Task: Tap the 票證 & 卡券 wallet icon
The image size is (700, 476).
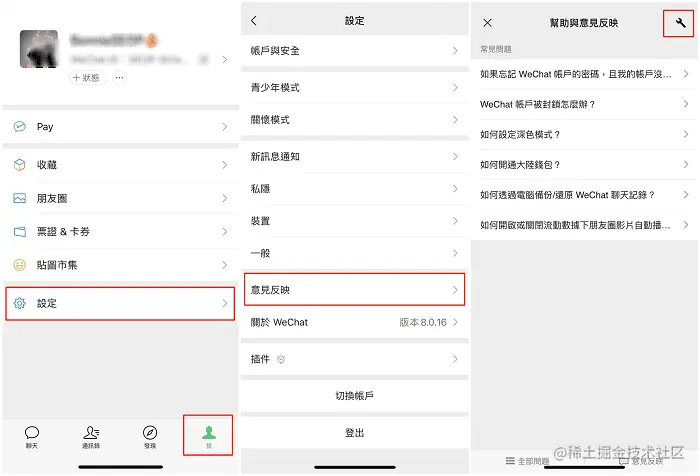Action: click(19, 232)
